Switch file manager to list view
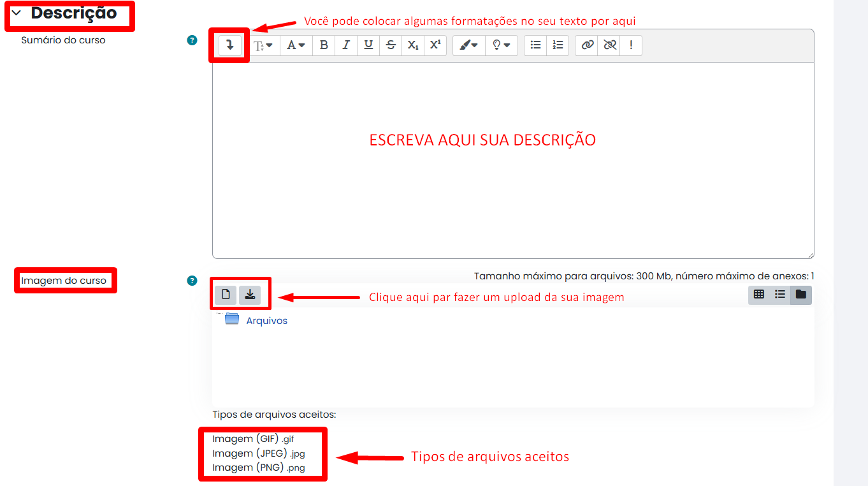This screenshot has width=868, height=486. (779, 295)
